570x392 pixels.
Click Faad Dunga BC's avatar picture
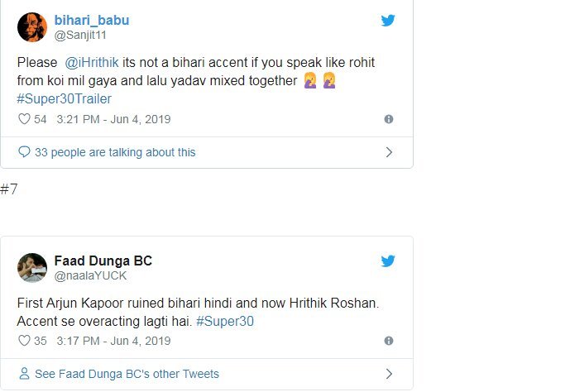pos(32,268)
